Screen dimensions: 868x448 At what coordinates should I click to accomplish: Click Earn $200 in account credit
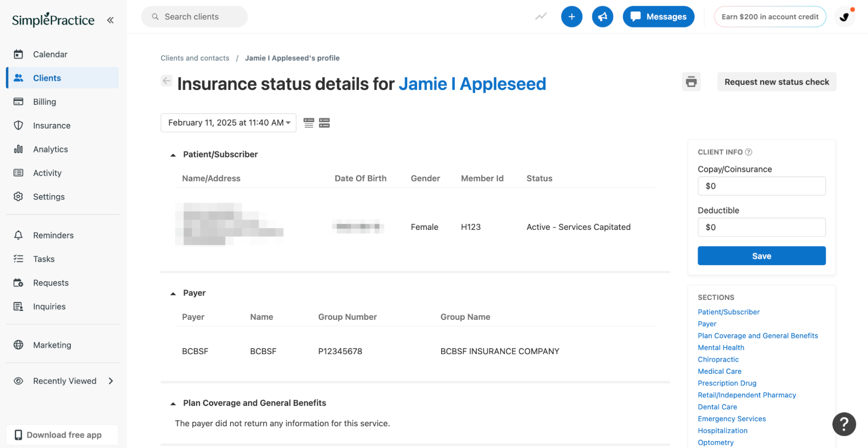[770, 17]
